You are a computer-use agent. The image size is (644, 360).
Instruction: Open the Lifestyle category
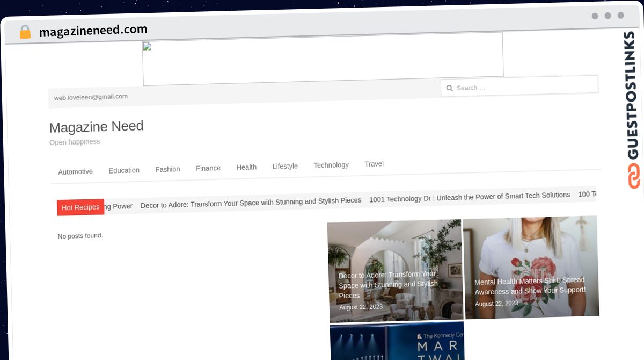tap(285, 166)
